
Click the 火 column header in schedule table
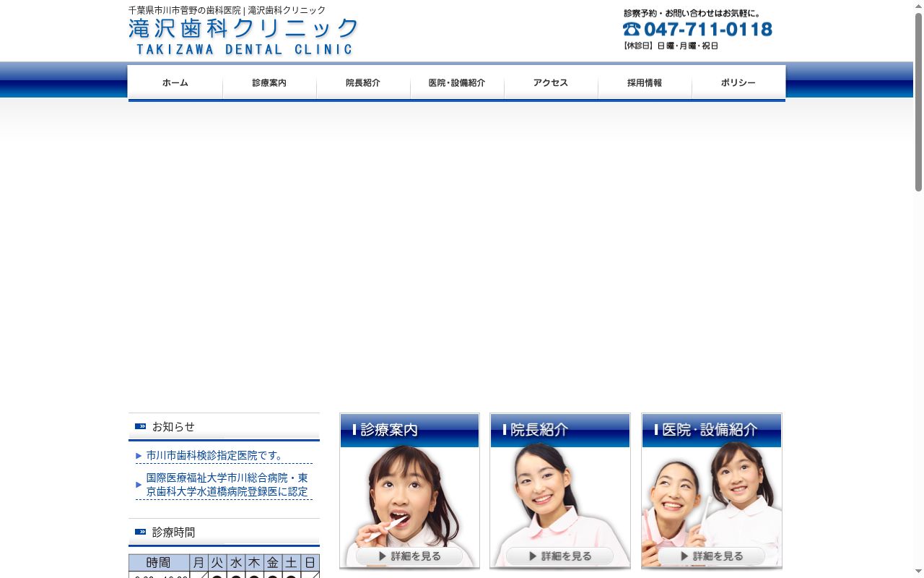tap(217, 563)
